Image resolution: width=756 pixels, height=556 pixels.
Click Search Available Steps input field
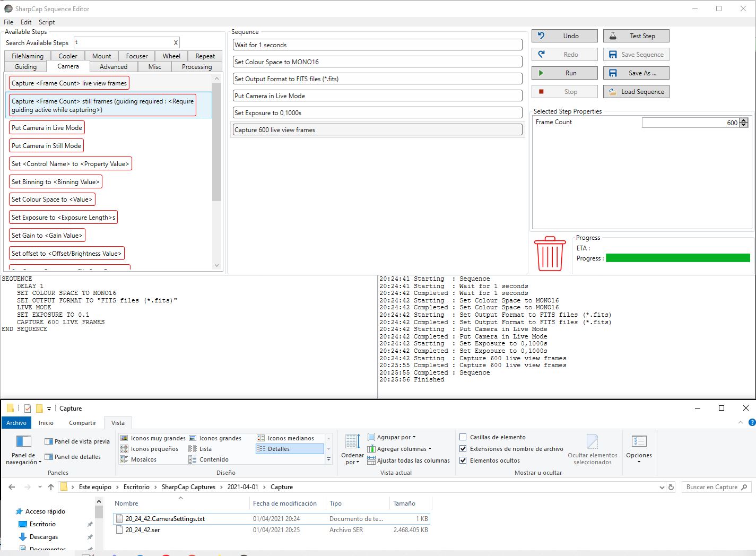click(122, 42)
